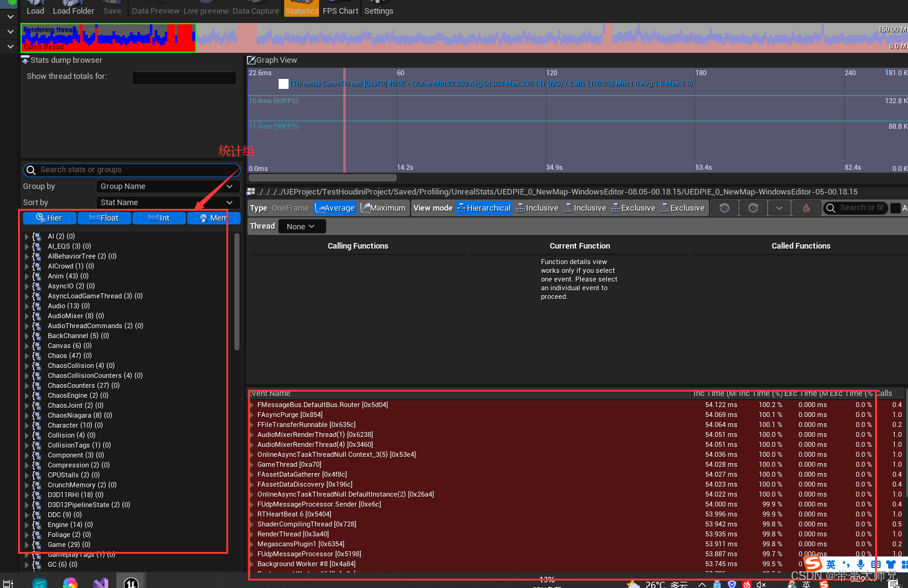908x588 pixels.
Task: Click the Canvas group icon
Action: tap(37, 346)
